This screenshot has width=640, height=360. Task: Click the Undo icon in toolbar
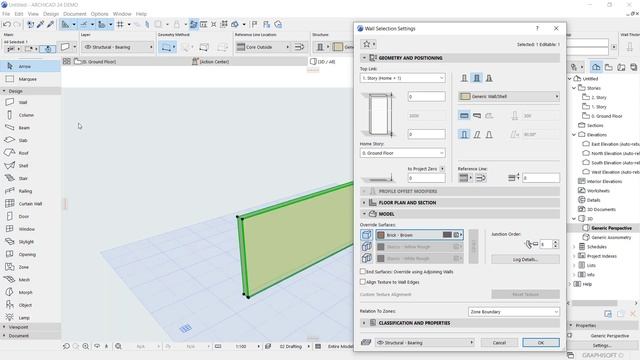tap(6, 24)
